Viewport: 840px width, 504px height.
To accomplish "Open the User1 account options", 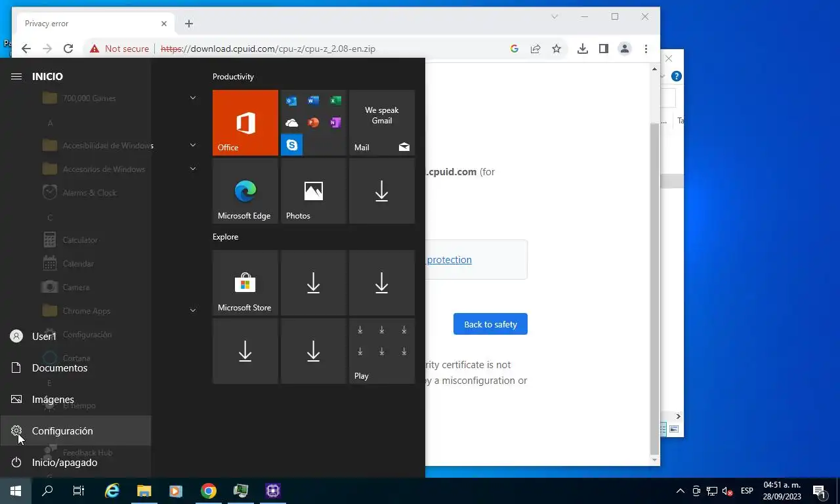I will [x=75, y=336].
